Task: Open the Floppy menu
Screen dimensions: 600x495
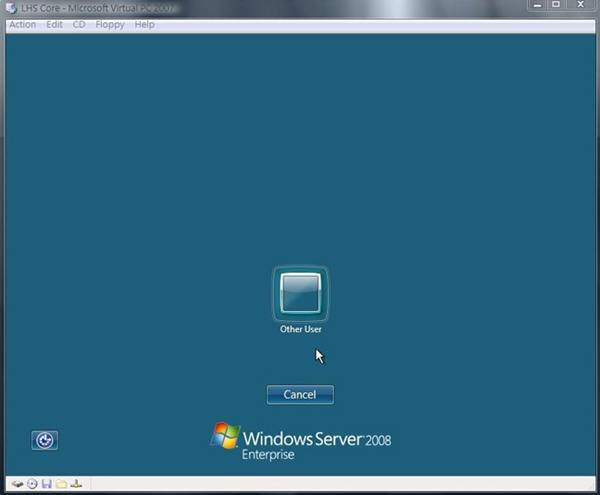Action: [x=110, y=24]
